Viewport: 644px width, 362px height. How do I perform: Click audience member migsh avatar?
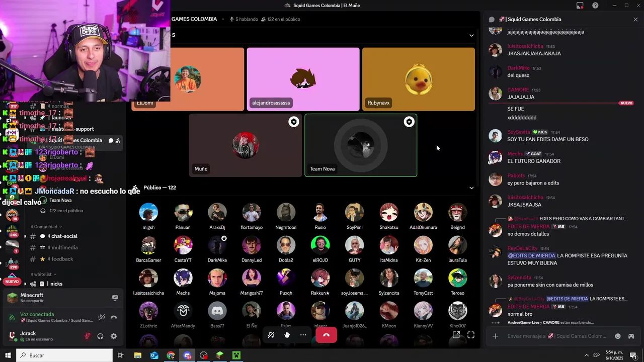click(x=148, y=212)
